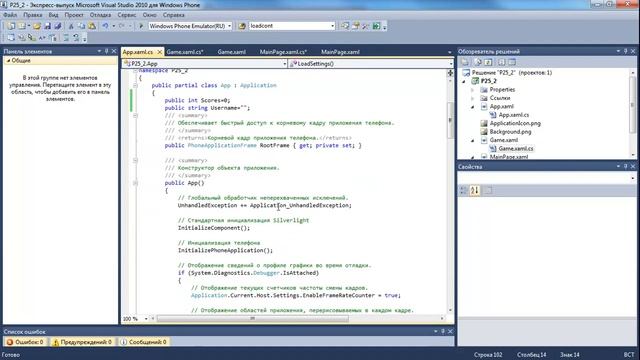The width and height of the screenshot is (640, 360).
Task: Click the Столбец 14 status bar entry
Action: 531,355
